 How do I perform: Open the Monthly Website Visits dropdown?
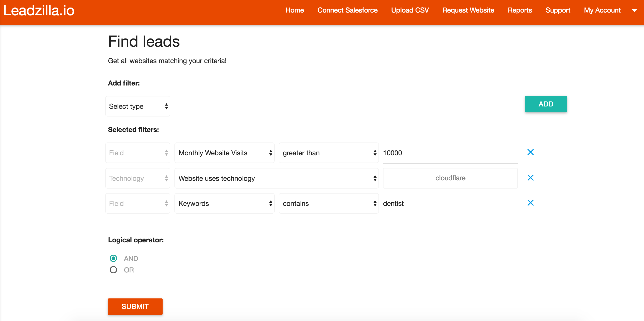224,153
